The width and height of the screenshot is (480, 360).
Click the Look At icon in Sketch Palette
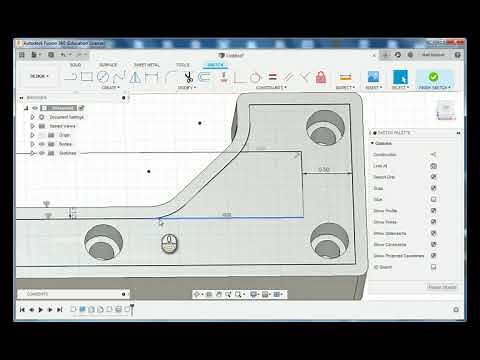433,166
